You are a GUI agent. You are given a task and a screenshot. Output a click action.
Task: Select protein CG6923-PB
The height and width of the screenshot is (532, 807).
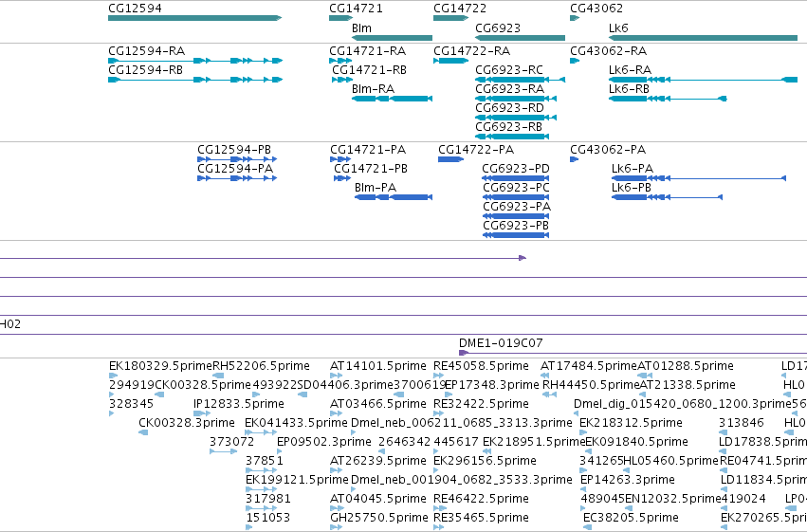pos(516,235)
